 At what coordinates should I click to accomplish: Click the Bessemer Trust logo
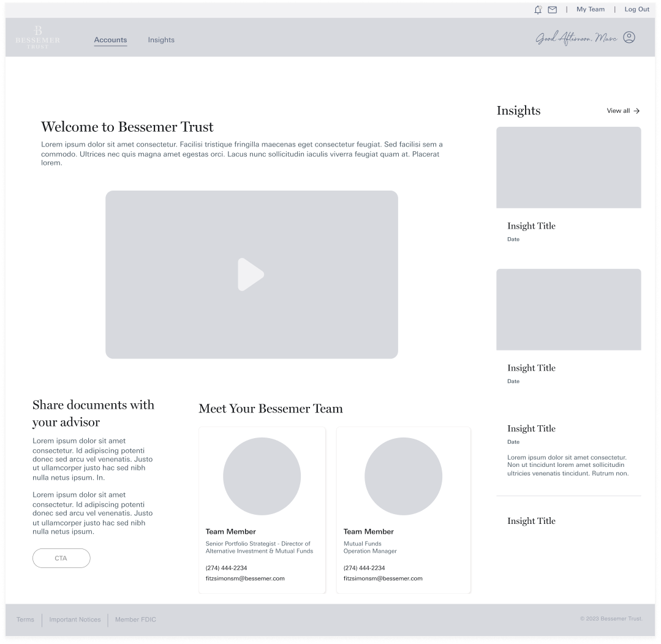point(38,37)
